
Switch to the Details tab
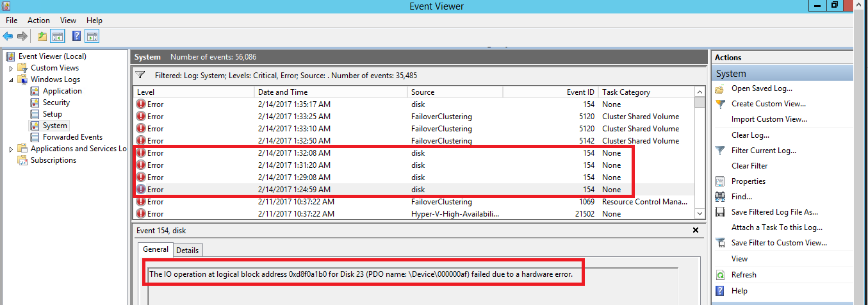pyautogui.click(x=187, y=251)
